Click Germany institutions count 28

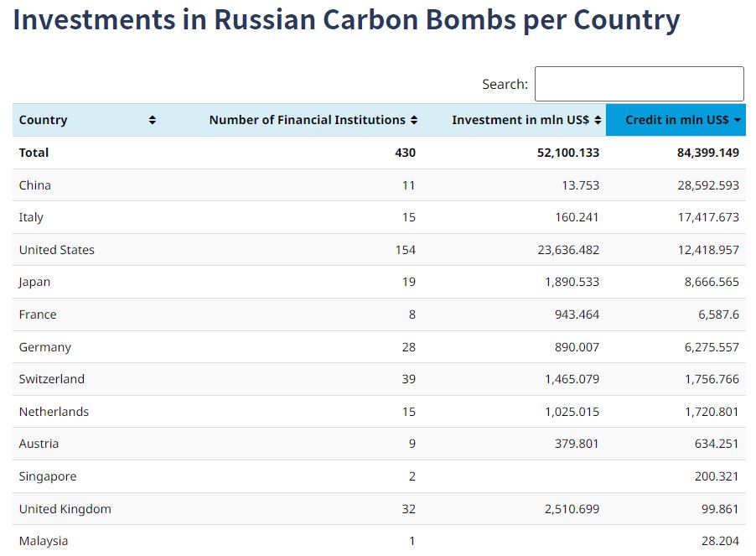tap(409, 347)
